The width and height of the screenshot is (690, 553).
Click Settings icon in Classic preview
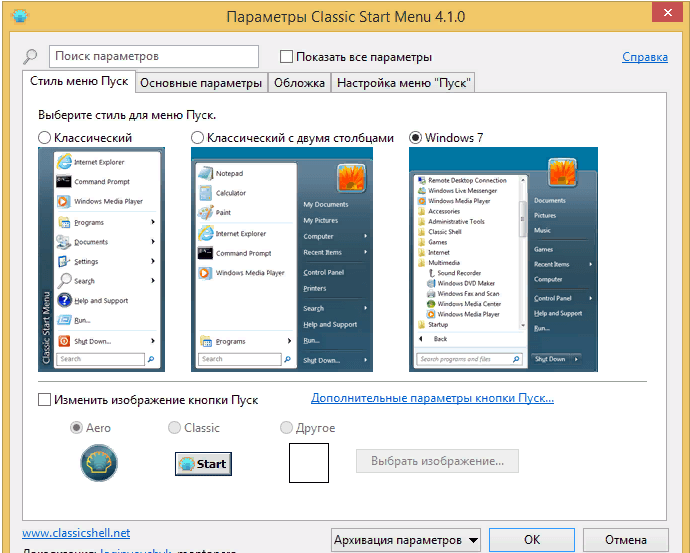(x=64, y=261)
